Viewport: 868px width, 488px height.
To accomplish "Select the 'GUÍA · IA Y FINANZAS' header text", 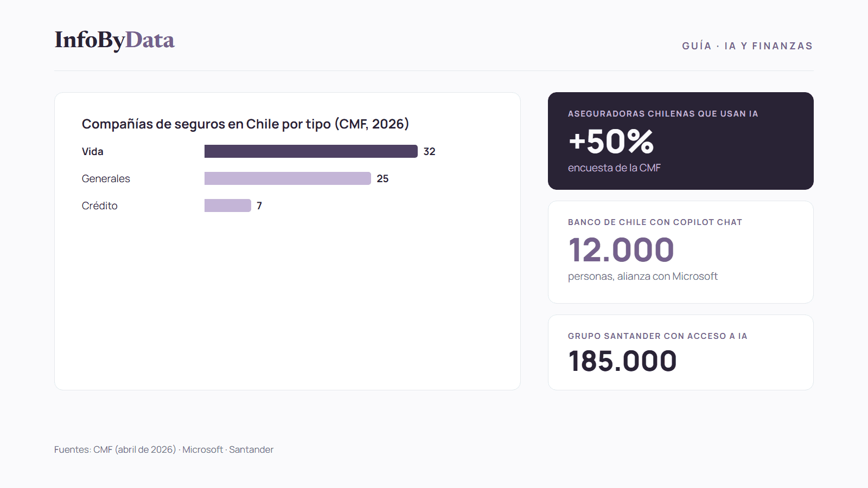I will 747,46.
